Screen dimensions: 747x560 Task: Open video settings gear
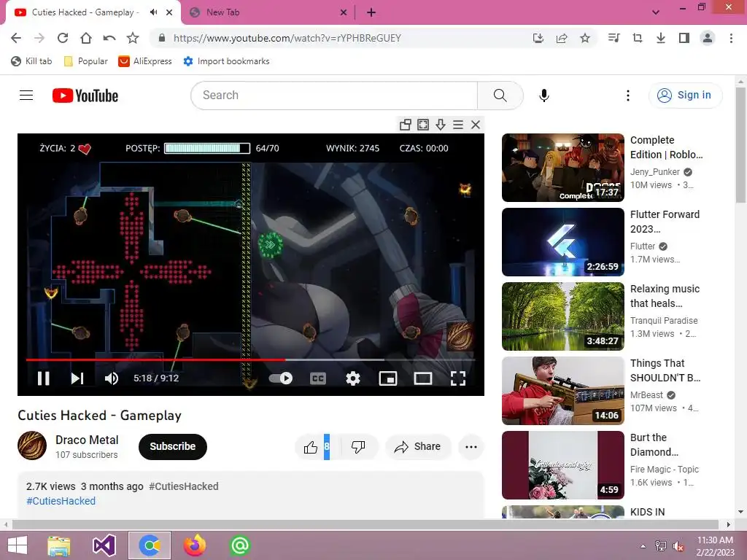[352, 378]
